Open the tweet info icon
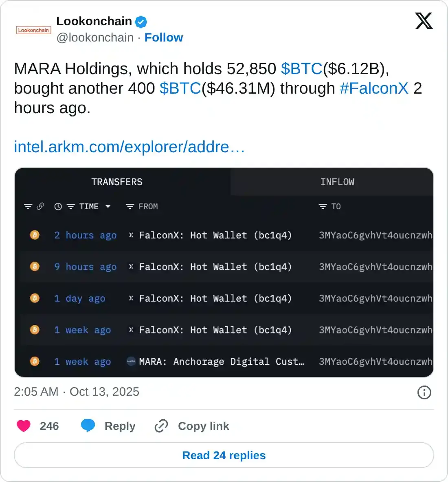Screen dimensions: 448x482 click(424, 392)
